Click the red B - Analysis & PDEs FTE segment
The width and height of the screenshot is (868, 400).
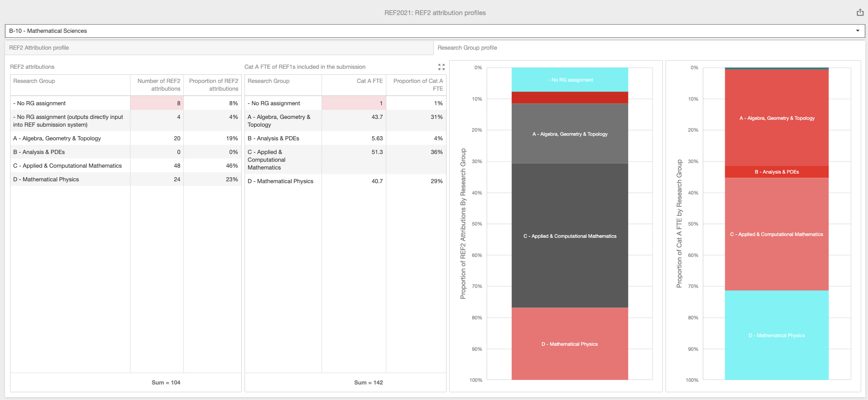coord(776,172)
